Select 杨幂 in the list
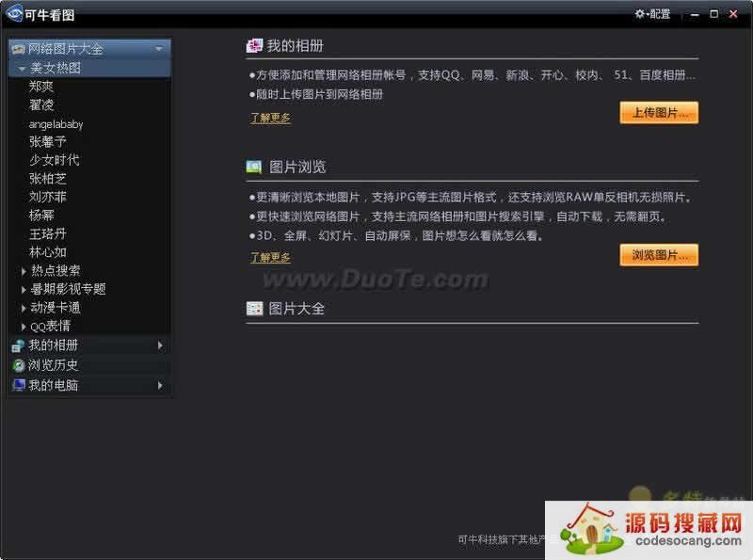Image resolution: width=753 pixels, height=560 pixels. [41, 216]
